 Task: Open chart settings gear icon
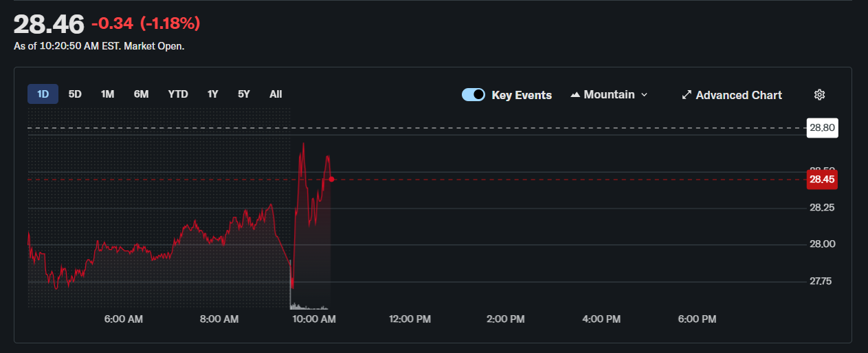(819, 95)
